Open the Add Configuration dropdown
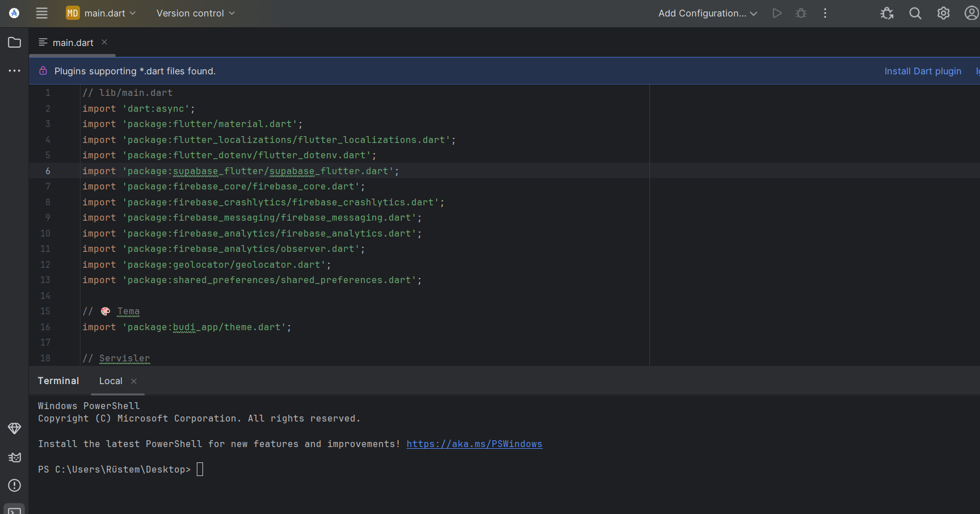Image resolution: width=980 pixels, height=514 pixels. (x=708, y=13)
